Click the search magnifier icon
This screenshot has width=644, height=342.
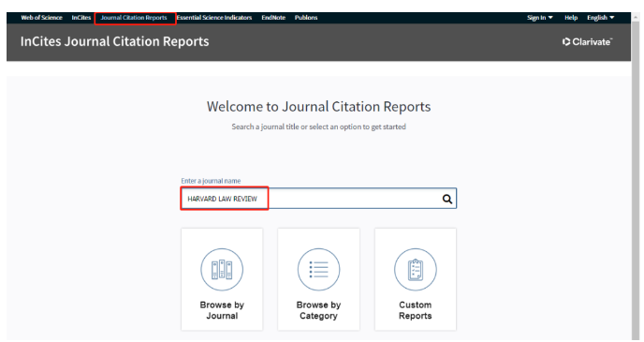point(446,199)
